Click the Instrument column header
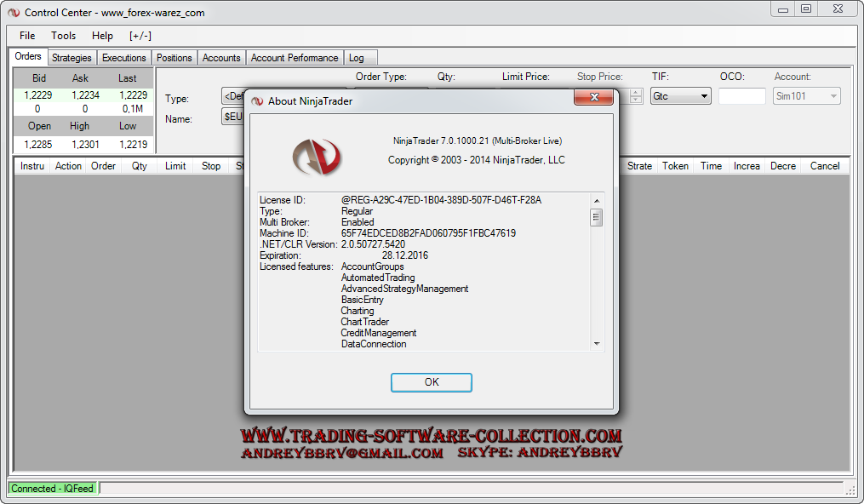 pyautogui.click(x=32, y=166)
